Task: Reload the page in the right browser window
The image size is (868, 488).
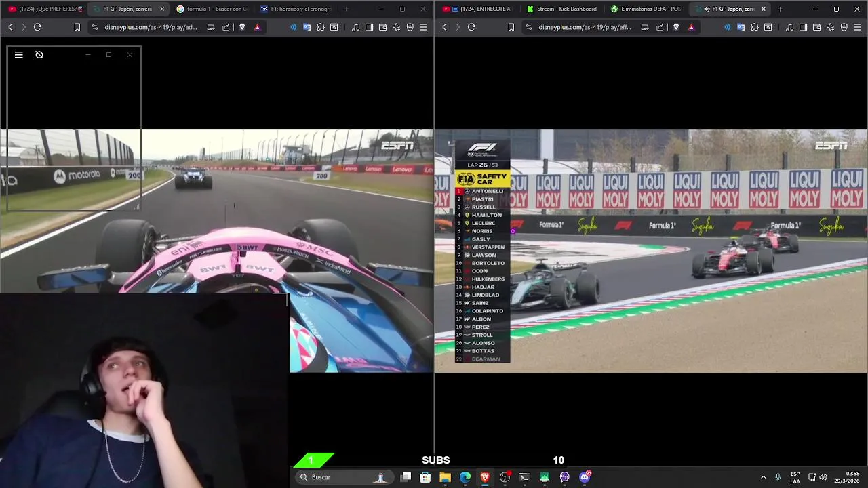Action: pyautogui.click(x=471, y=27)
